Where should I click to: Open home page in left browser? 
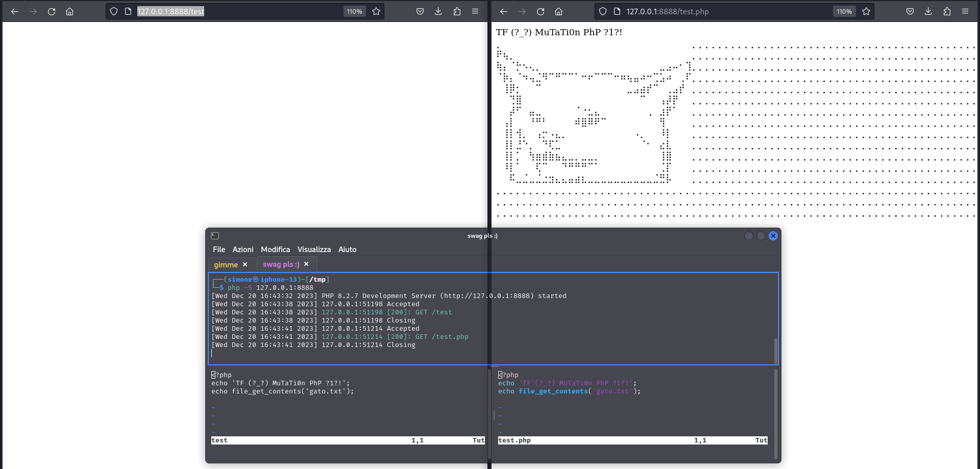click(x=70, y=11)
